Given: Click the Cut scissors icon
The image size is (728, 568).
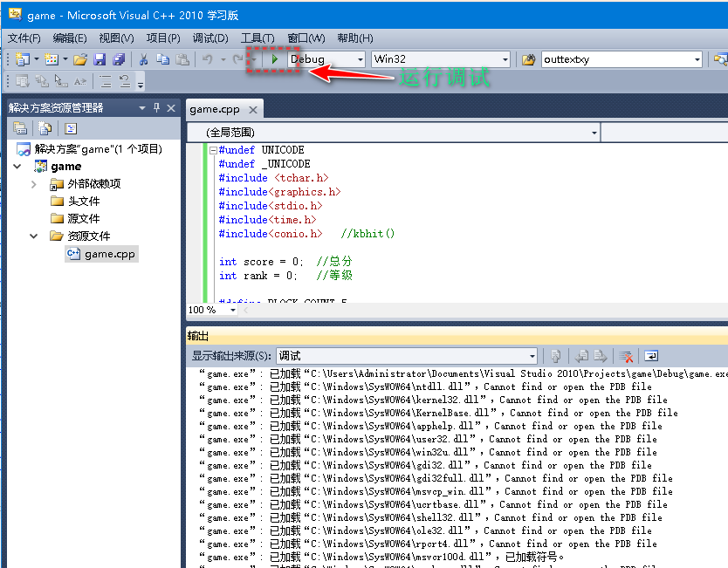Looking at the screenshot, I should (143, 59).
